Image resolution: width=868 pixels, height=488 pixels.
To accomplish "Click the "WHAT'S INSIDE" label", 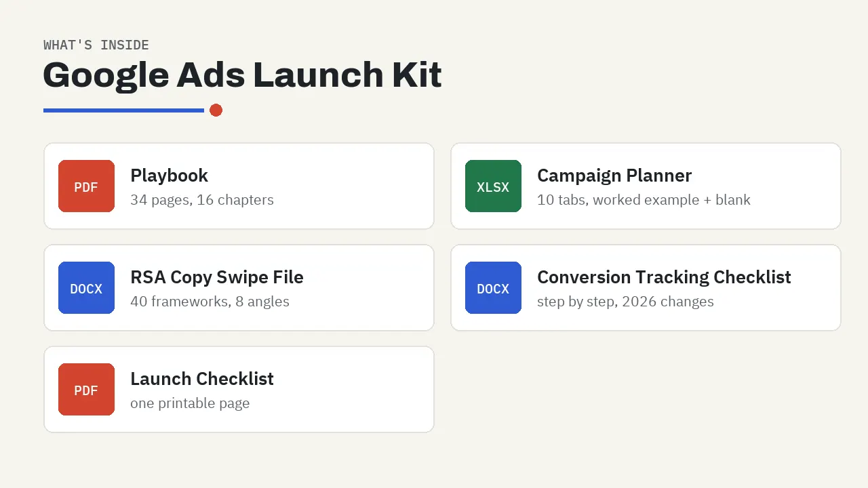I will point(96,45).
